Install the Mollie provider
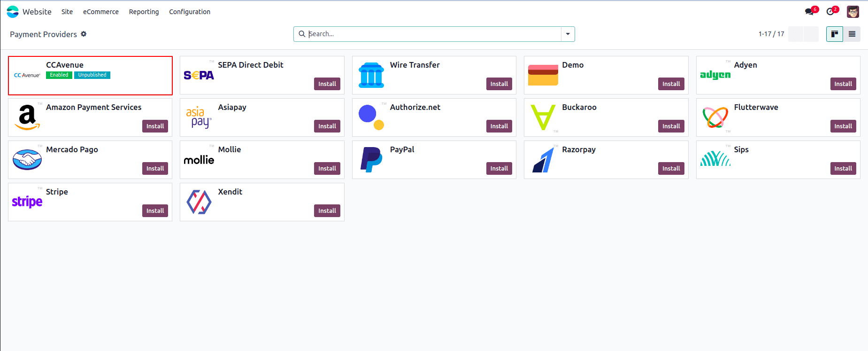 pos(327,168)
